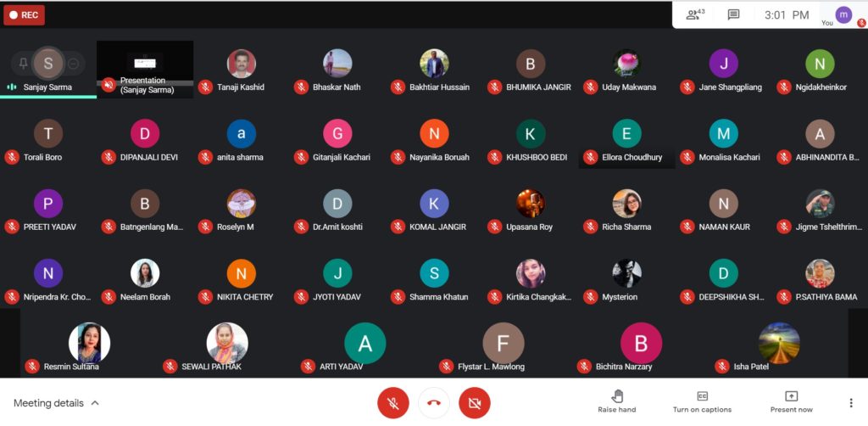The image size is (868, 426).
Task: Pin Sanjay Sarma's tile with pin icon
Action: [23, 64]
